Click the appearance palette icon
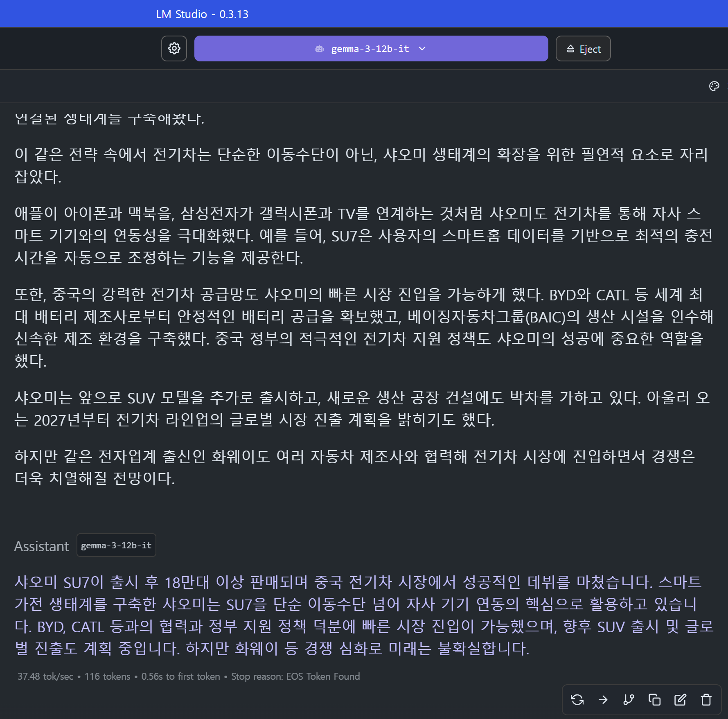The image size is (728, 719). pyautogui.click(x=714, y=86)
